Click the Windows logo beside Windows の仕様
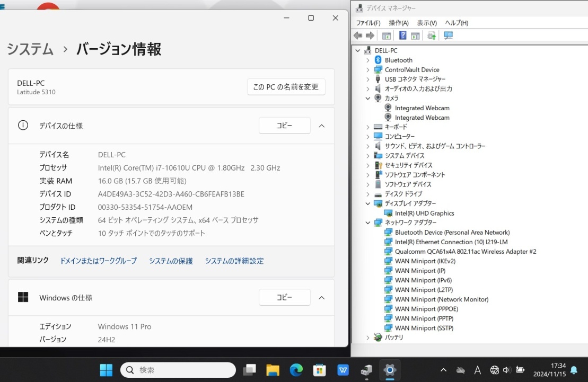The width and height of the screenshot is (588, 382). pos(23,297)
